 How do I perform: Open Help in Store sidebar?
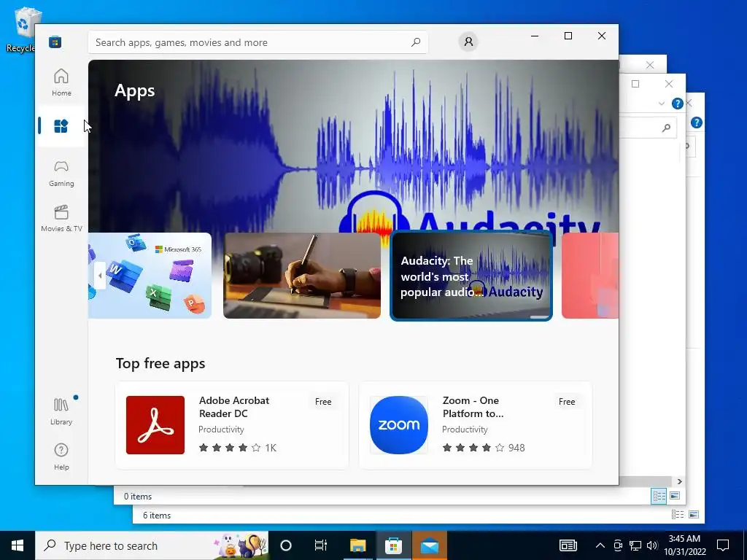(x=61, y=456)
